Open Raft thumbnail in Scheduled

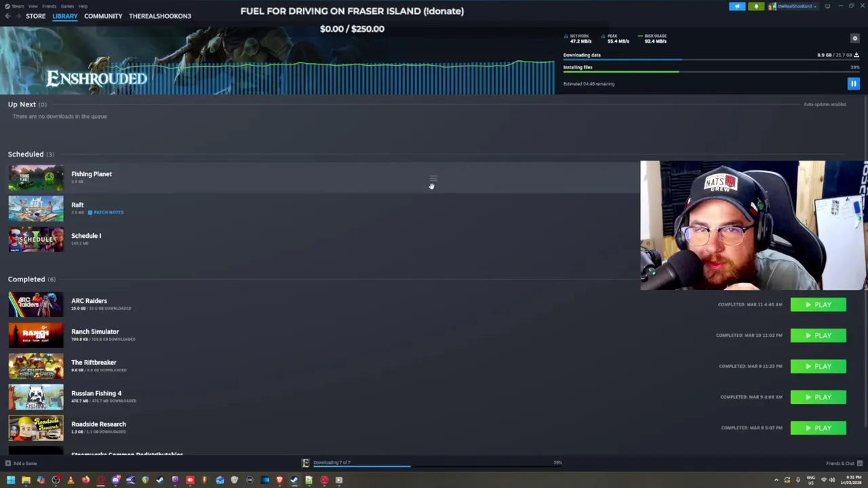(x=35, y=209)
